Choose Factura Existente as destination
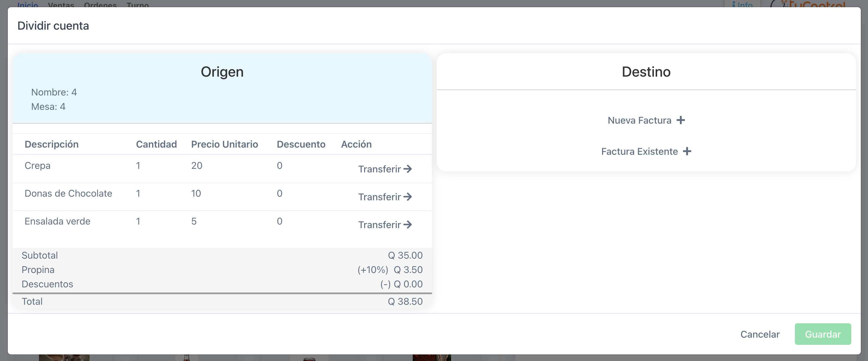This screenshot has width=868, height=361. [x=646, y=151]
